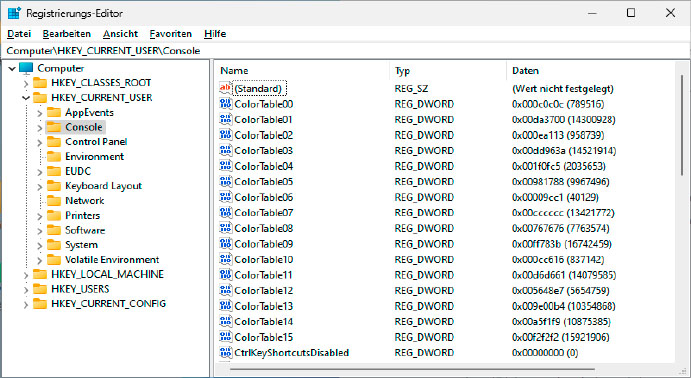Viewport: 691px width, 378px height.
Task: Click the Computer monitor icon in tree
Action: [x=26, y=68]
